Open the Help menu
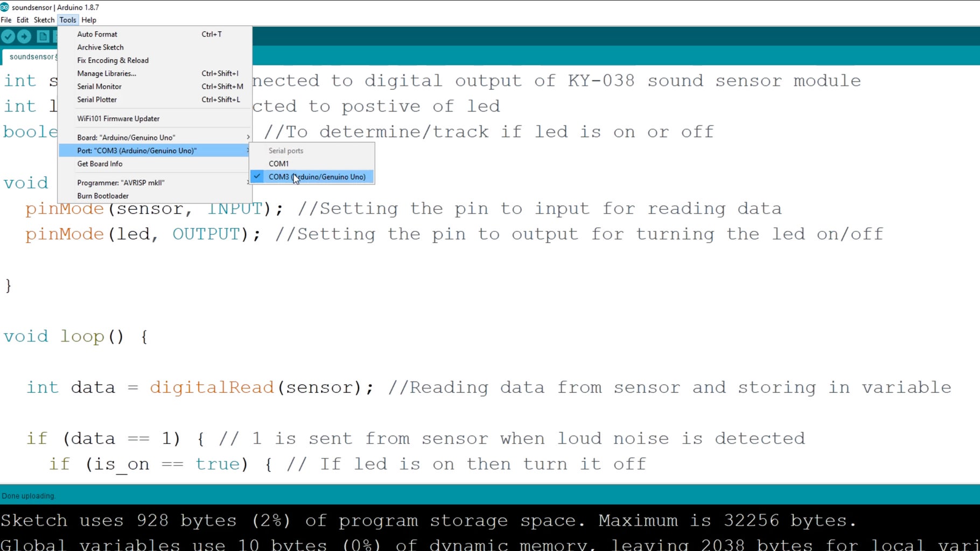Screen dimensions: 980x551 click(x=89, y=20)
